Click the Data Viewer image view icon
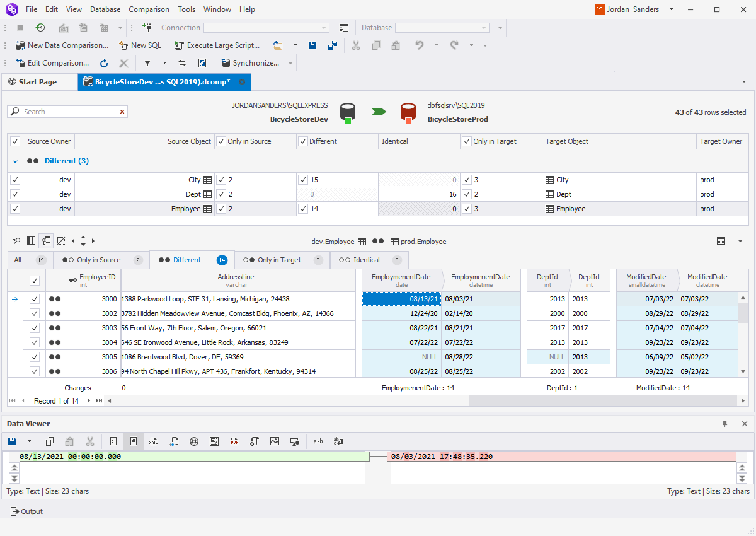This screenshot has width=756, height=536. click(274, 441)
